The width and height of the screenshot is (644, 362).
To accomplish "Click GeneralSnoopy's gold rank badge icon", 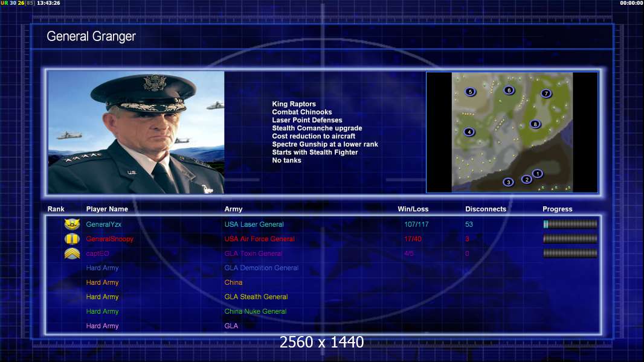I will click(72, 238).
